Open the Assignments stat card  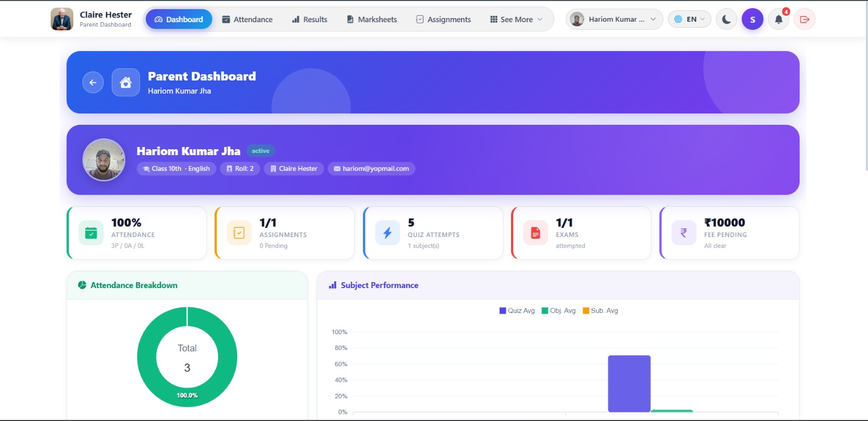[285, 233]
